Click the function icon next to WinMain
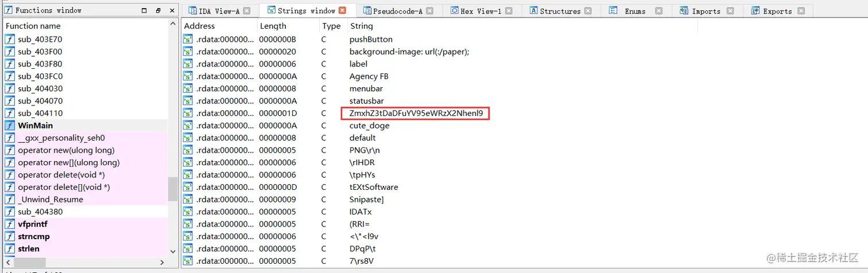This screenshot has height=273, width=868. pyautogui.click(x=9, y=126)
